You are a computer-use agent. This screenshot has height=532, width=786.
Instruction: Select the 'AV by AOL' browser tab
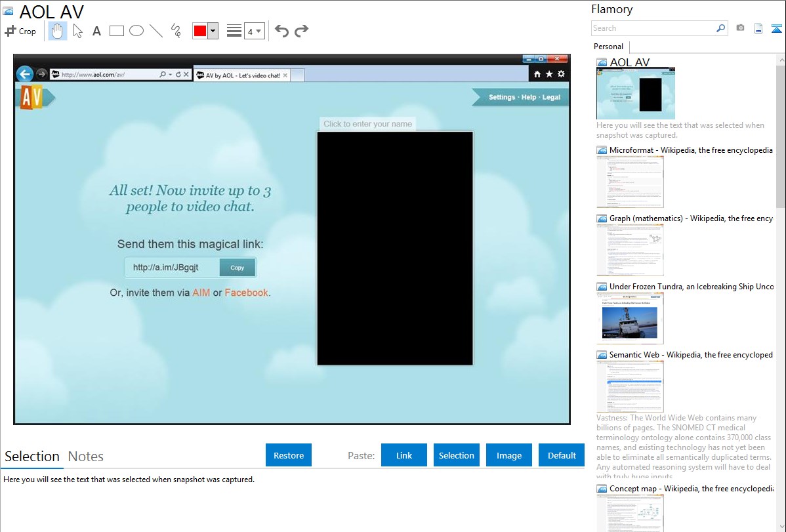pyautogui.click(x=242, y=75)
